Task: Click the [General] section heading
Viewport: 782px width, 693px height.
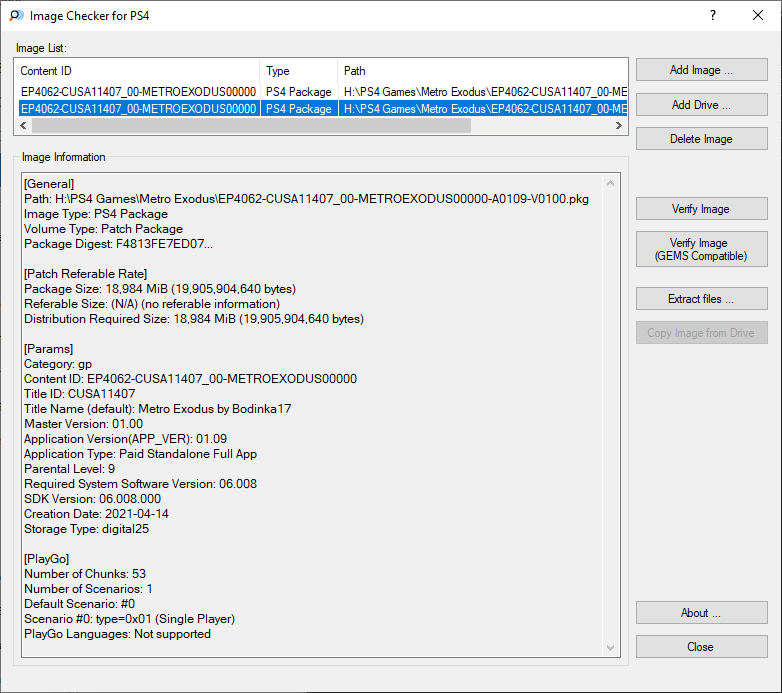Action: pyautogui.click(x=49, y=184)
